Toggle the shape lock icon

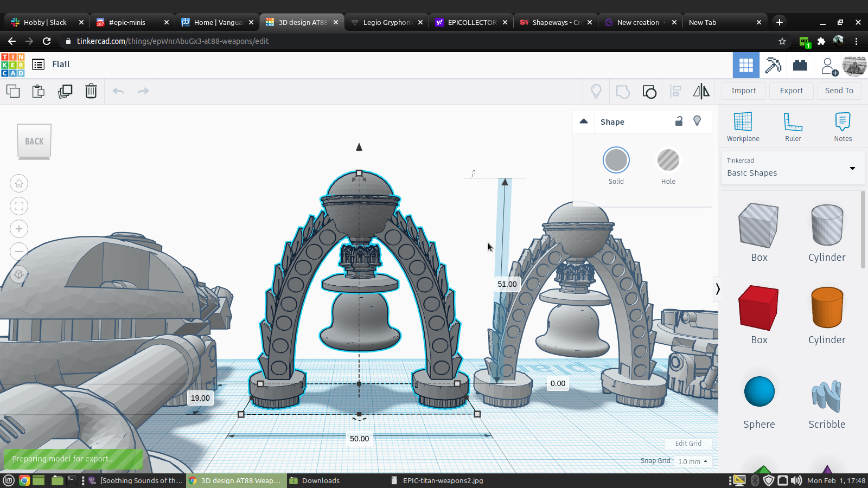pyautogui.click(x=679, y=121)
